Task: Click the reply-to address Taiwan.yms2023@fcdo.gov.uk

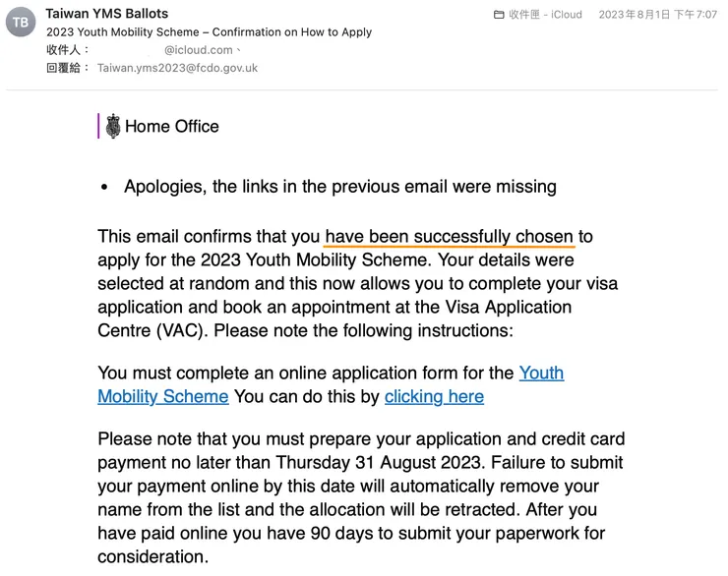Action: (x=177, y=68)
